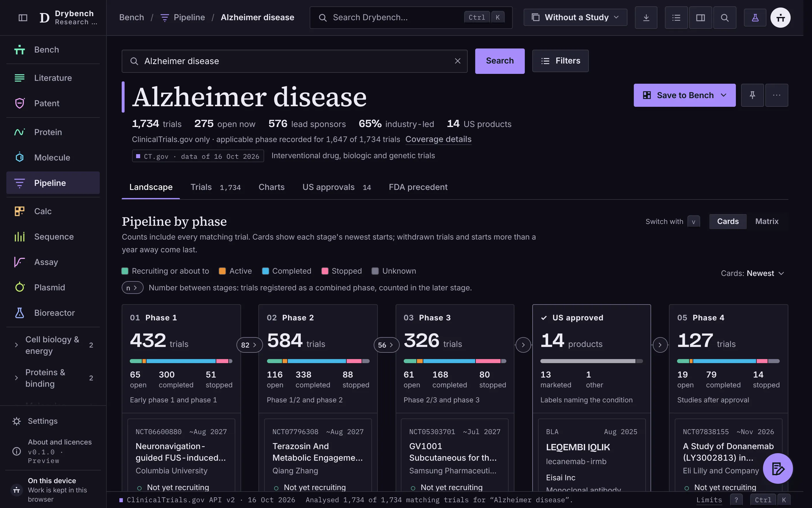Open the Molecule tool
The width and height of the screenshot is (812, 508).
pyautogui.click(x=53, y=158)
